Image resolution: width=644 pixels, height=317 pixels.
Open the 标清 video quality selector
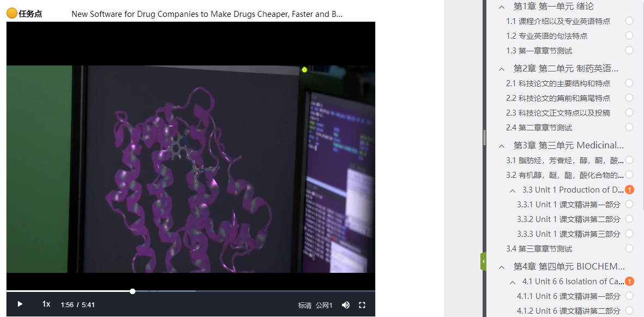(x=305, y=305)
